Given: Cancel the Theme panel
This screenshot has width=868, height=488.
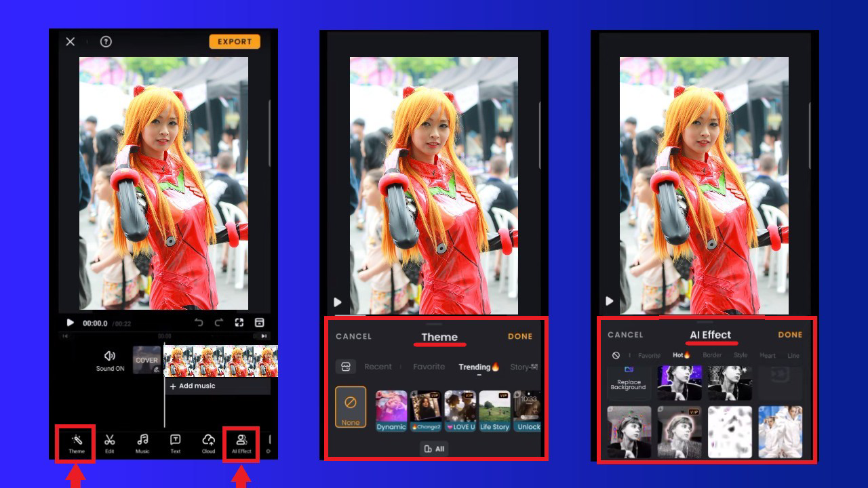Looking at the screenshot, I should (x=354, y=336).
